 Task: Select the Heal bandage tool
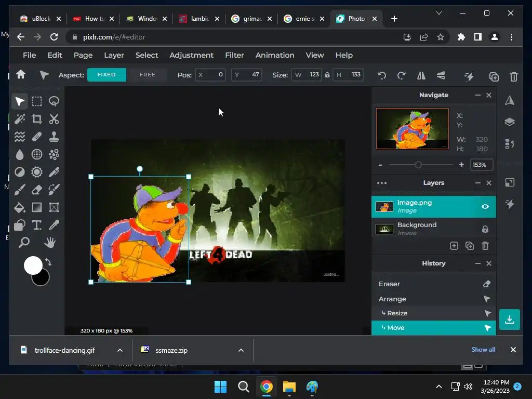click(37, 137)
